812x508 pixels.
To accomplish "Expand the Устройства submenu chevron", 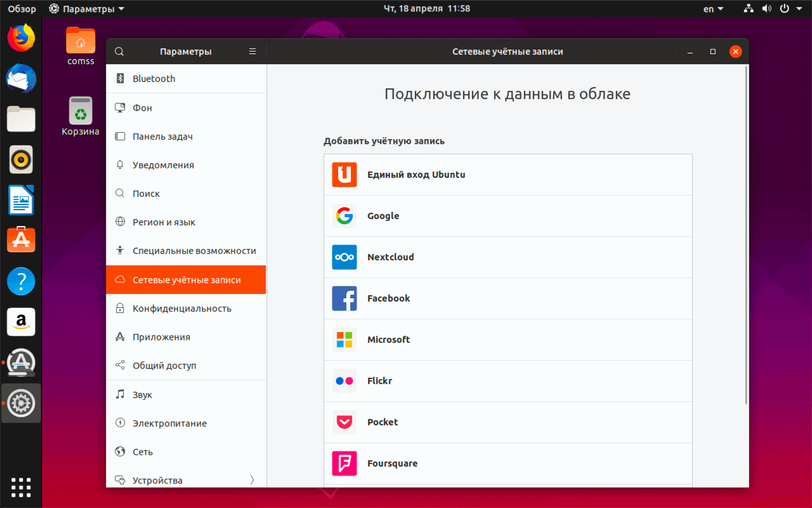I will point(252,480).
